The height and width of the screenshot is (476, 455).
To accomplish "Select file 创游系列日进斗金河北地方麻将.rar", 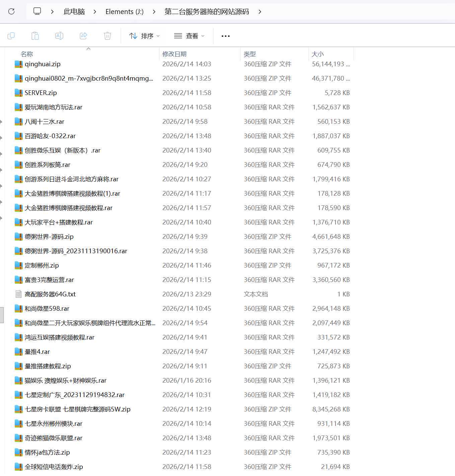I will coord(72,179).
